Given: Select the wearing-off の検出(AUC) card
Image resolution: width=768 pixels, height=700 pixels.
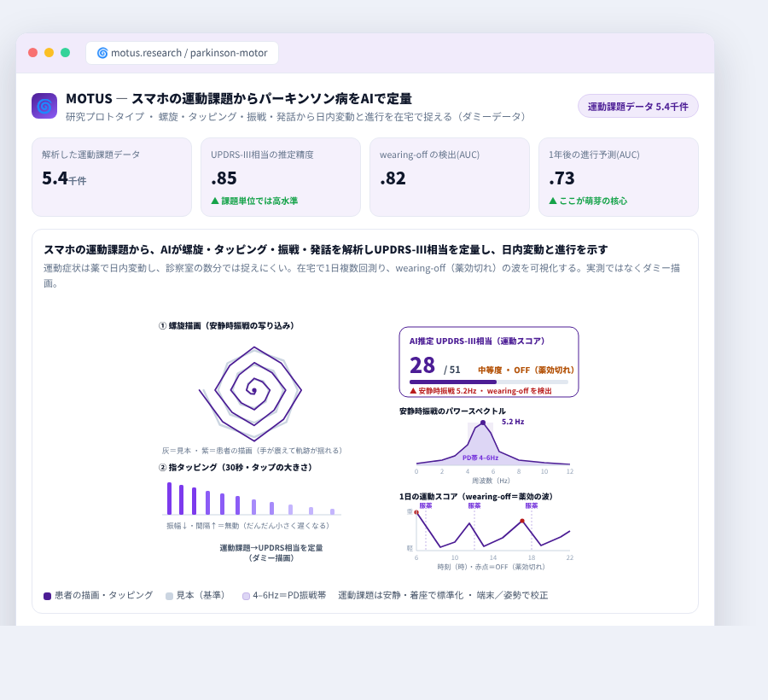Looking at the screenshot, I should pos(450,177).
